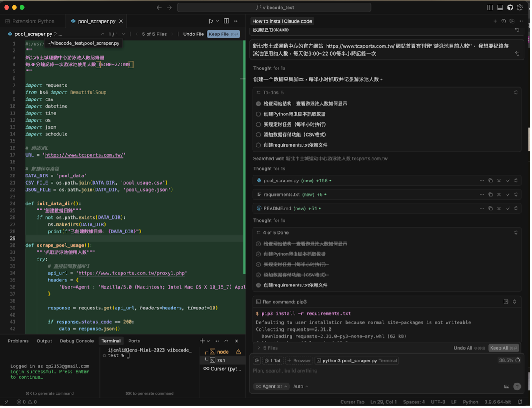532x408 pixels.
Task: Click the send arrow button in chat
Action: click(x=517, y=387)
